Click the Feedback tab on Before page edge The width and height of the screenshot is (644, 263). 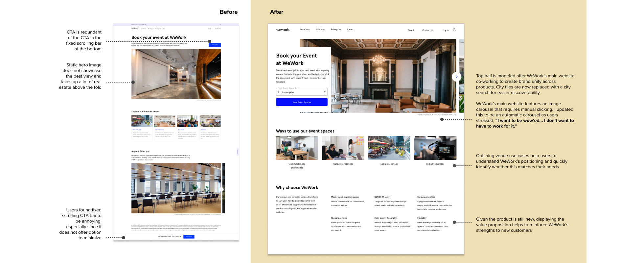click(x=238, y=152)
